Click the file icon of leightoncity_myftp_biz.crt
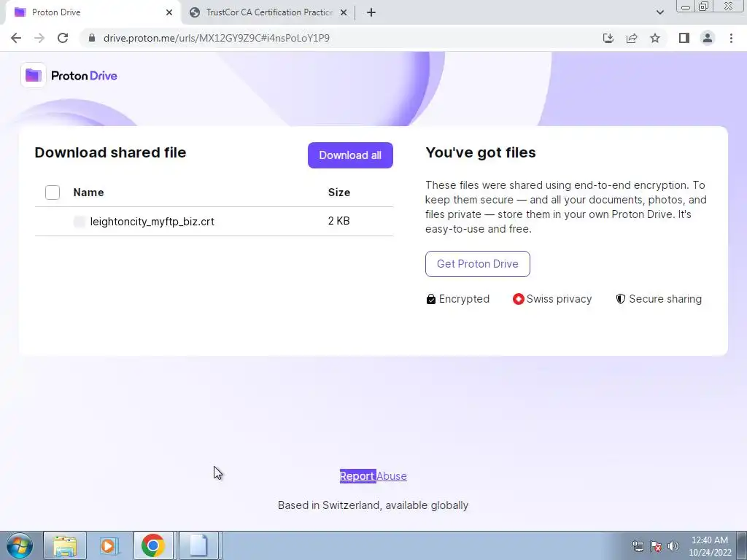Image resolution: width=747 pixels, height=560 pixels. coord(80,222)
